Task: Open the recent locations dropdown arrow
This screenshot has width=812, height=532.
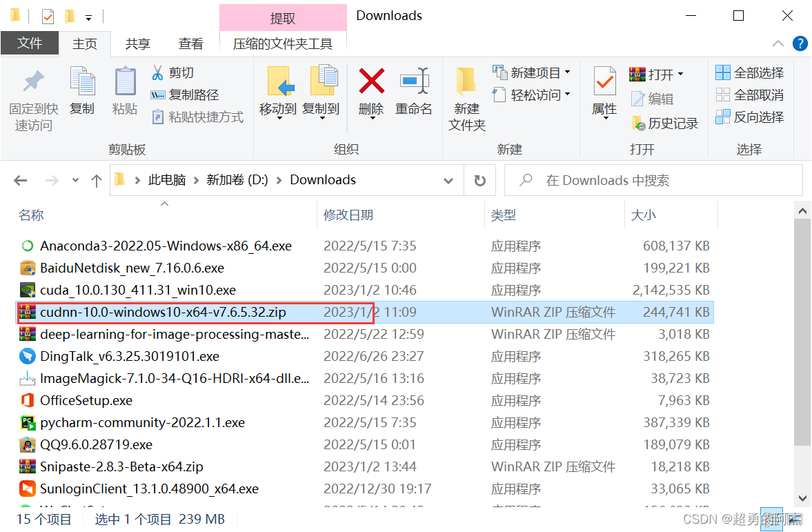Action: pos(76,180)
